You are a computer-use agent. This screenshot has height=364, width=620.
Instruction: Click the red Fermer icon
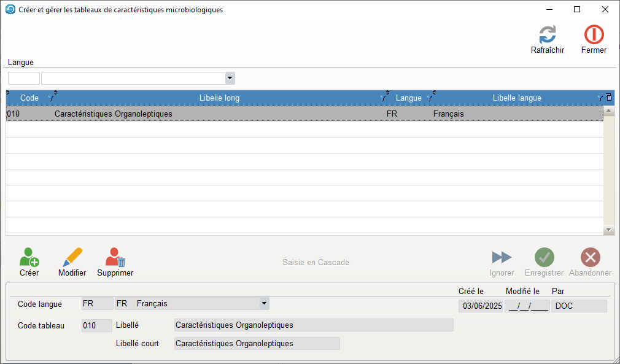594,35
